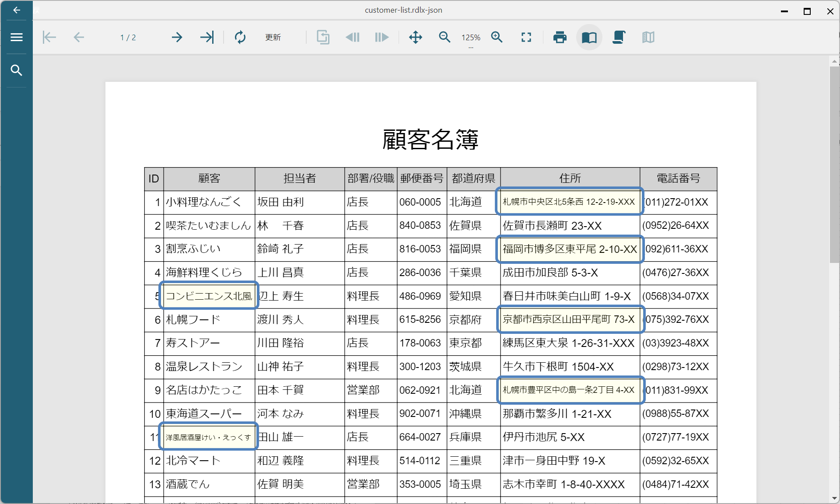Click the 郵便番号 column header
The width and height of the screenshot is (840, 504).
pyautogui.click(x=422, y=178)
